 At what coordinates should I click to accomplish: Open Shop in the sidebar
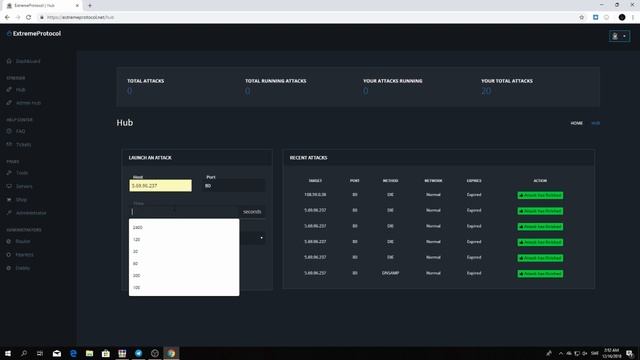[17, 200]
